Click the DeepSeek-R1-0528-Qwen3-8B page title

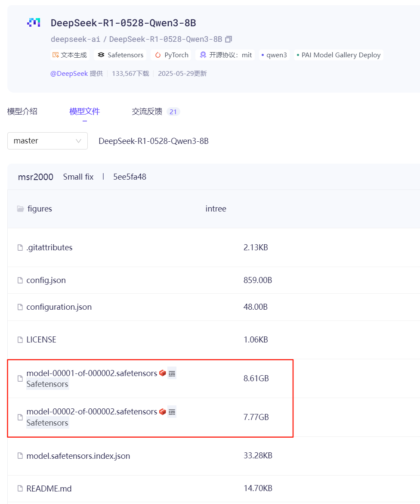[x=124, y=23]
